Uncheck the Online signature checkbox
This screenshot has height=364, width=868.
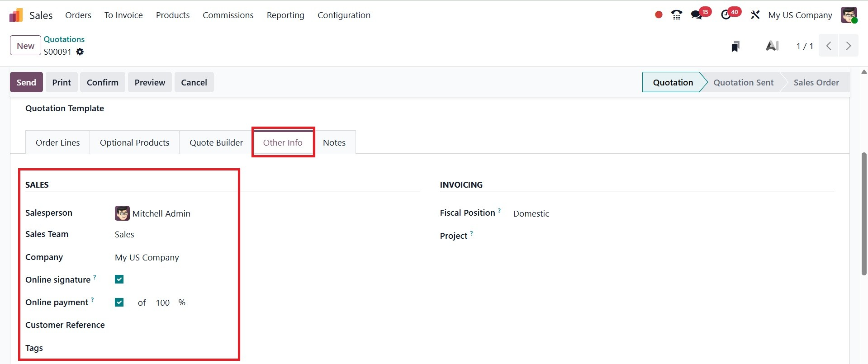point(119,279)
